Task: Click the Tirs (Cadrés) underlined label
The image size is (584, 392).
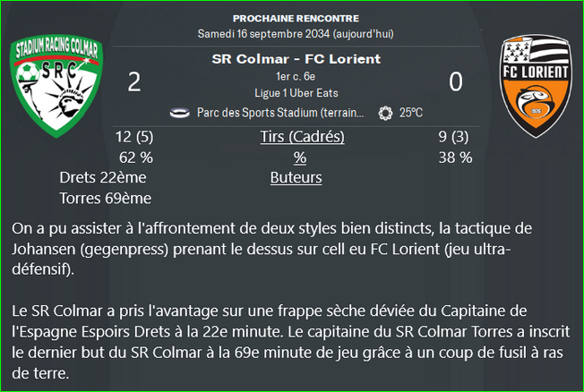Action: coord(302,137)
